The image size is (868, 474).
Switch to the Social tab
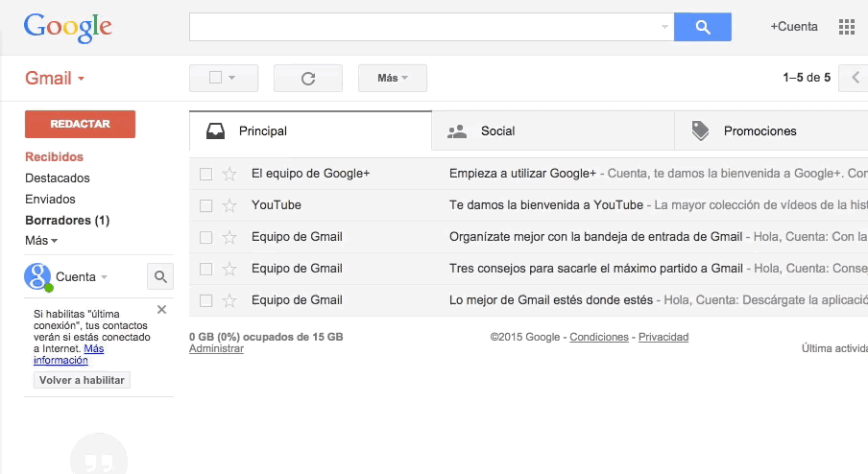point(553,131)
